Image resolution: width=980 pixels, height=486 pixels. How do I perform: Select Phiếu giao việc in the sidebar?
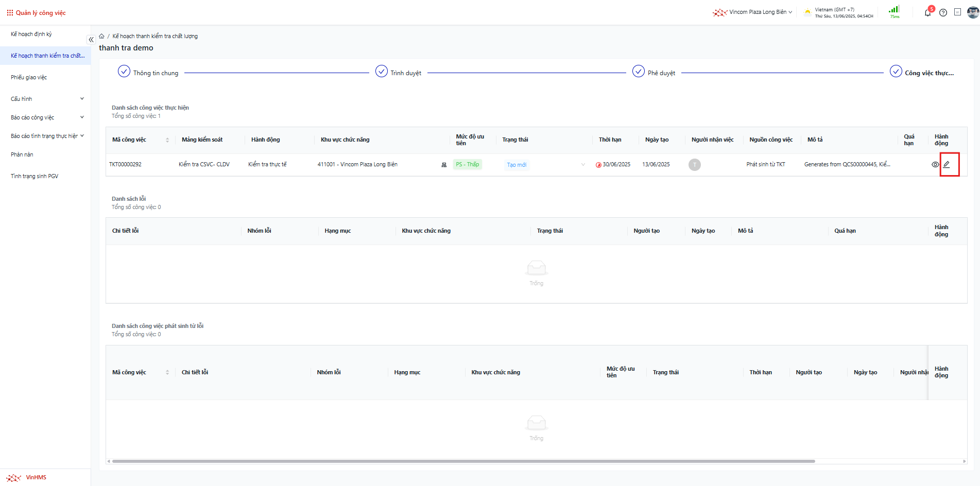pos(29,77)
